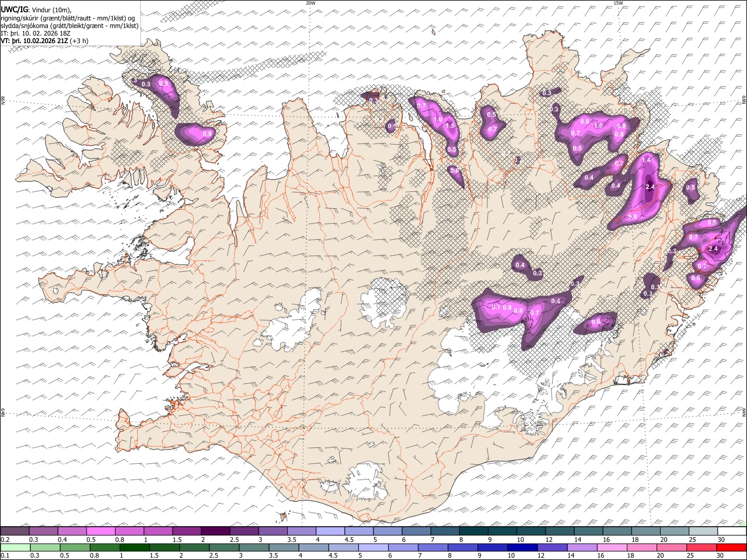Click the '20W' longitude label at the top
Screen dimensions: 747x560
[x=311, y=3]
